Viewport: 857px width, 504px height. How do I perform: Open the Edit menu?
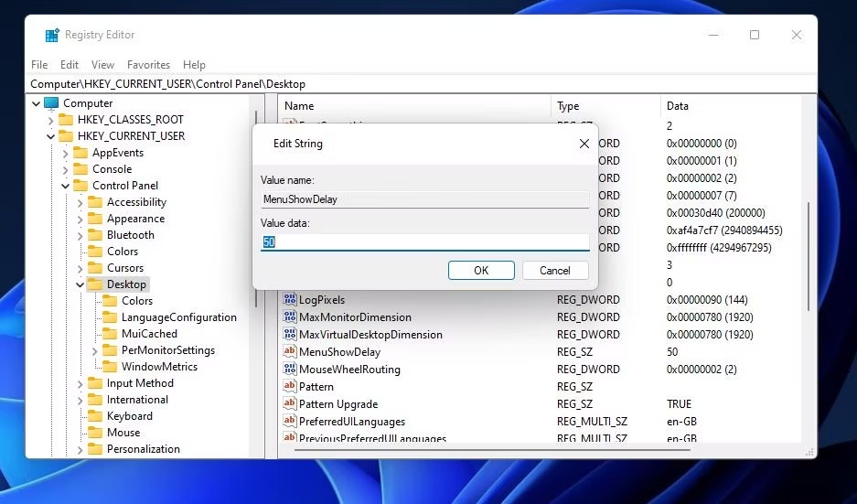(70, 65)
